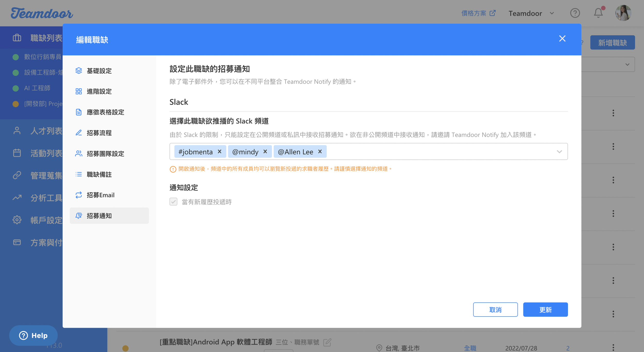Click the edit icon beside Android App job
The height and width of the screenshot is (352, 644).
tap(327, 342)
